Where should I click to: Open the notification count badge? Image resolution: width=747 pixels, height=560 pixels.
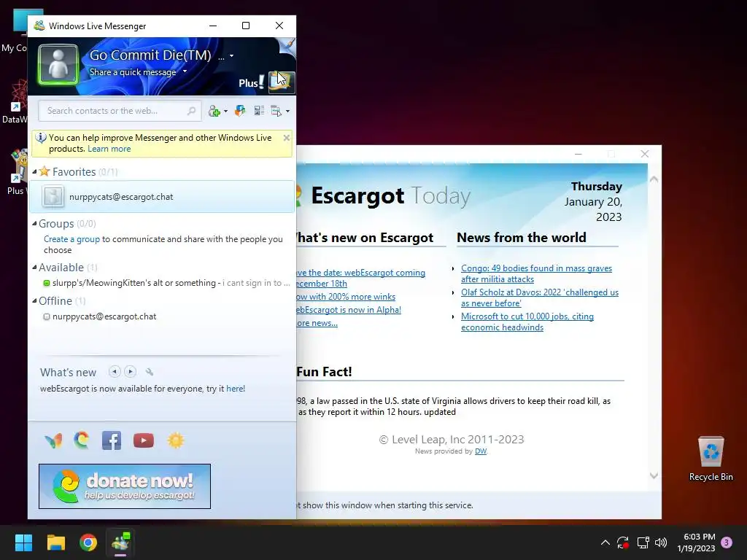pyautogui.click(x=727, y=542)
